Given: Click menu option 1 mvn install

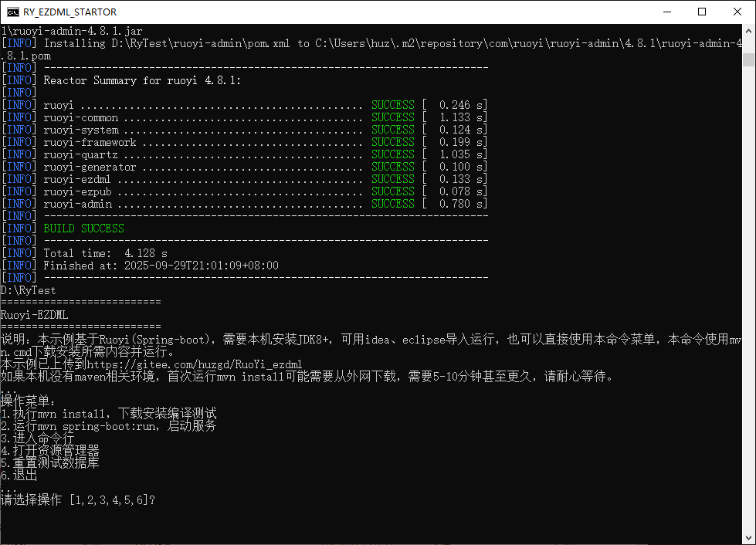Looking at the screenshot, I should (x=108, y=414).
